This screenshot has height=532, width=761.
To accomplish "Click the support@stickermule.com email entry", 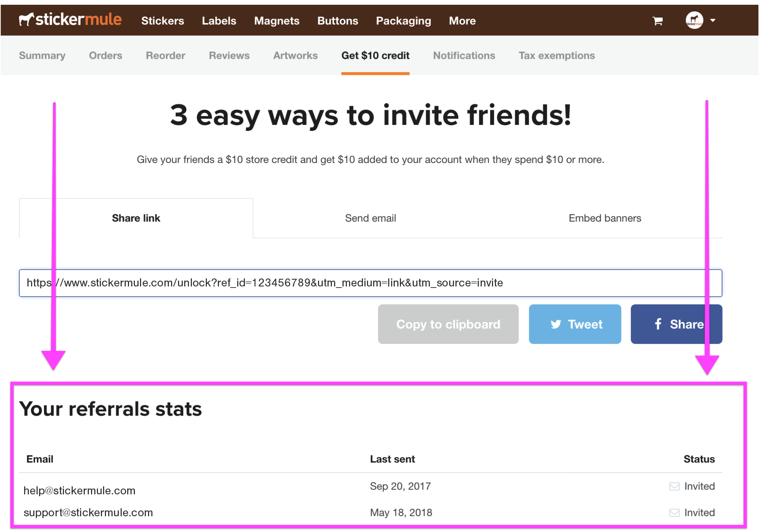I will coord(88,513).
